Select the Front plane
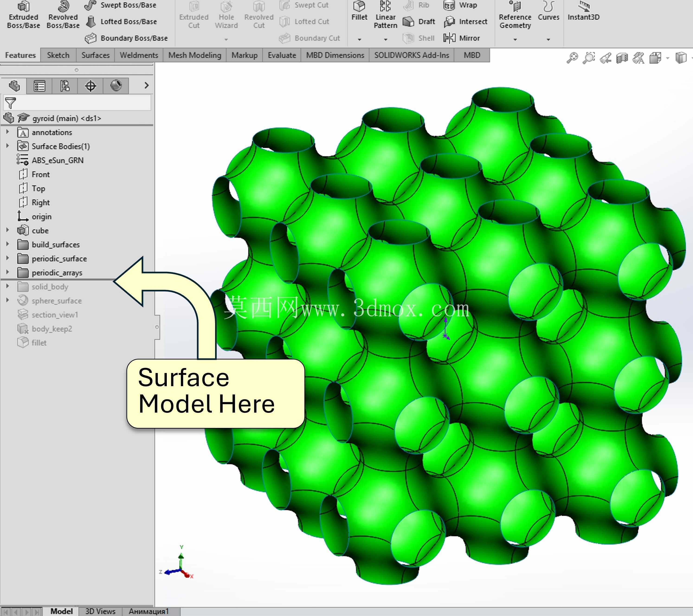This screenshot has height=616, width=693. [34, 174]
